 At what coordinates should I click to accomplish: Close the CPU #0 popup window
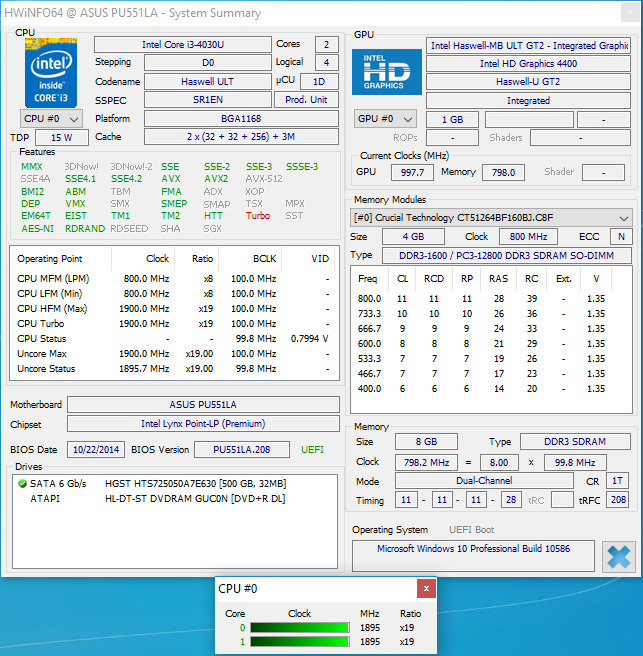pos(426,589)
